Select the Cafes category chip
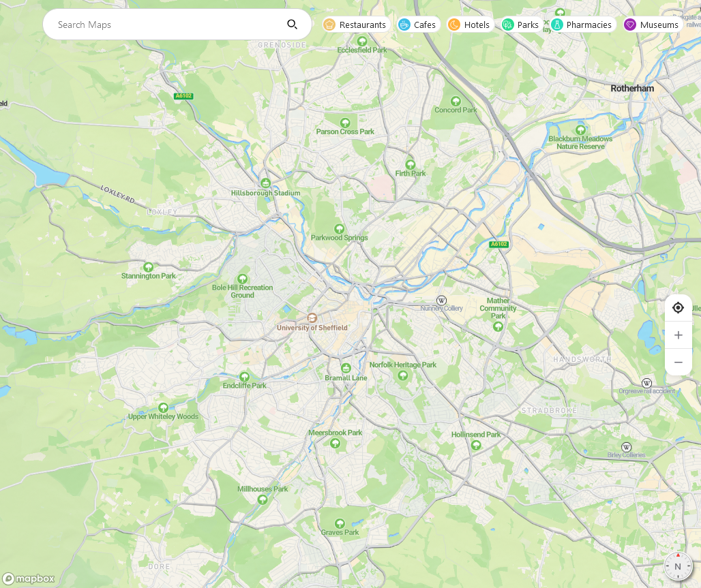This screenshot has width=701, height=588. pyautogui.click(x=417, y=25)
